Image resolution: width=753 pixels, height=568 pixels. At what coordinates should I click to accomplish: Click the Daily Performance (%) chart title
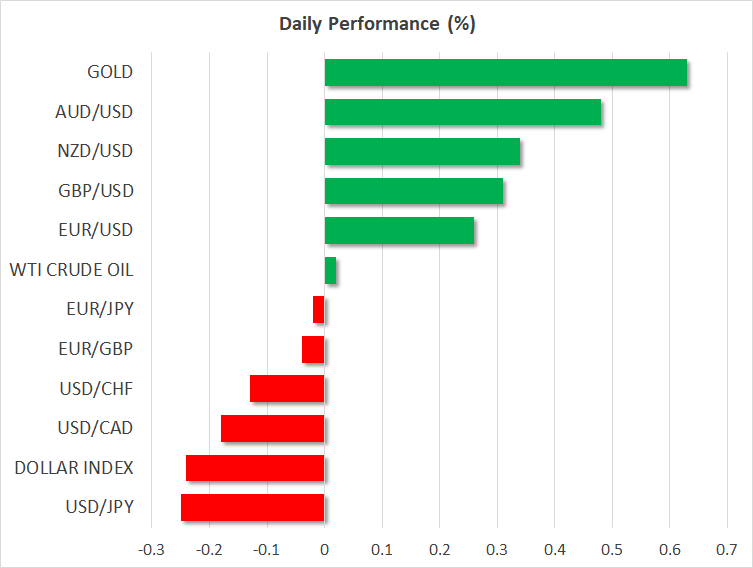(x=377, y=24)
